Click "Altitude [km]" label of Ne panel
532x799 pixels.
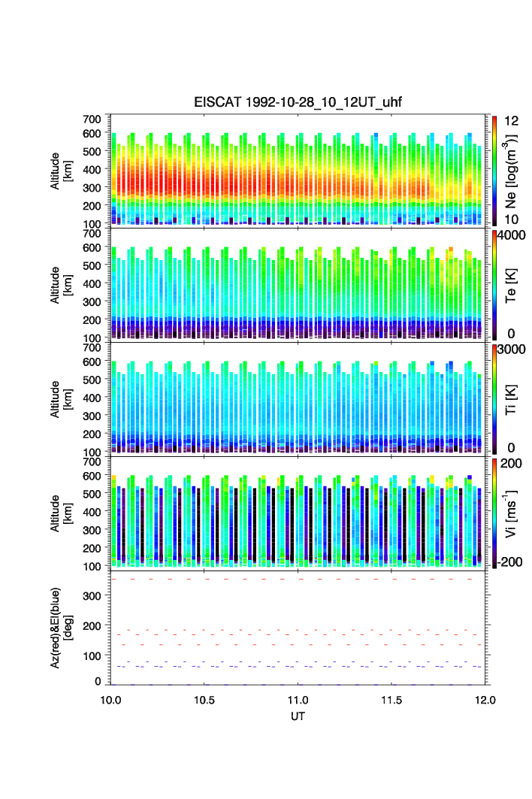[61, 171]
